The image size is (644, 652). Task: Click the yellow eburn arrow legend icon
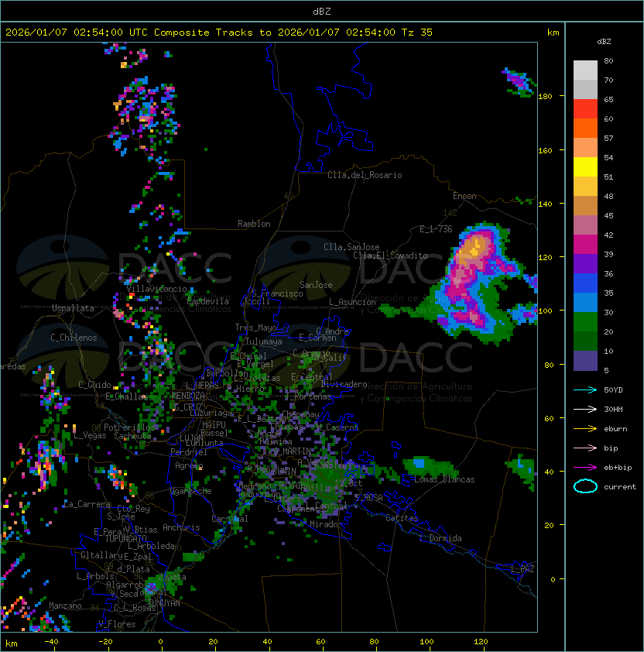click(x=585, y=429)
